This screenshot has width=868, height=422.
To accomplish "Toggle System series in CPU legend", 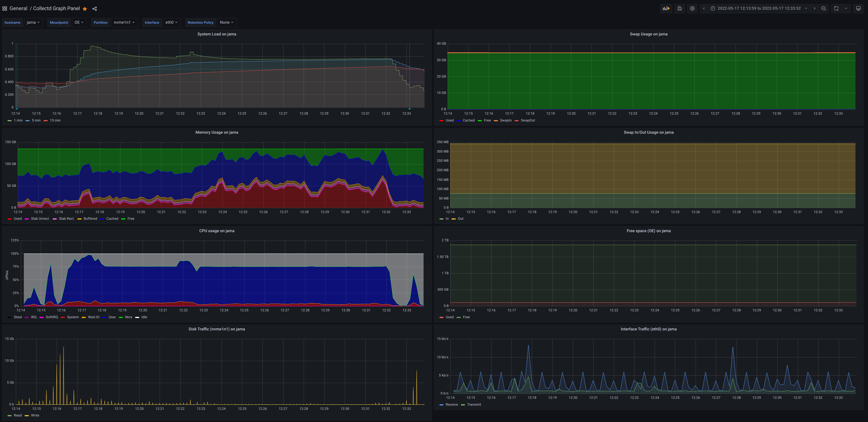I will (x=73, y=317).
